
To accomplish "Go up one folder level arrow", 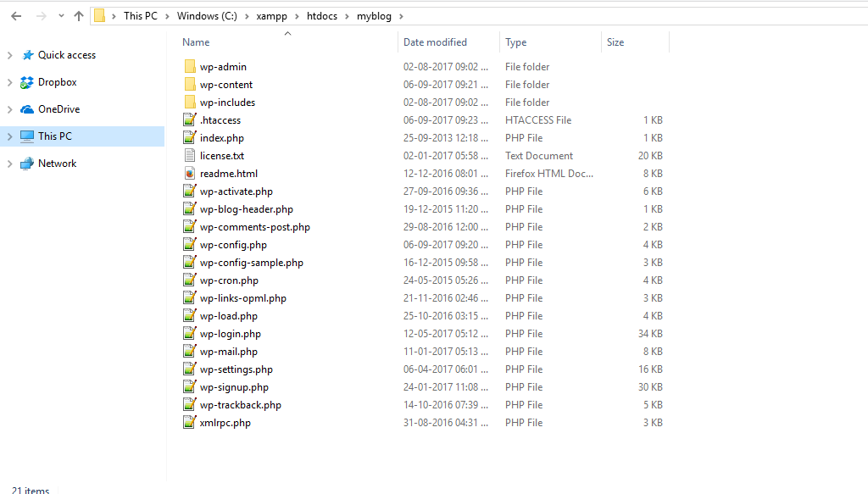I will click(79, 16).
